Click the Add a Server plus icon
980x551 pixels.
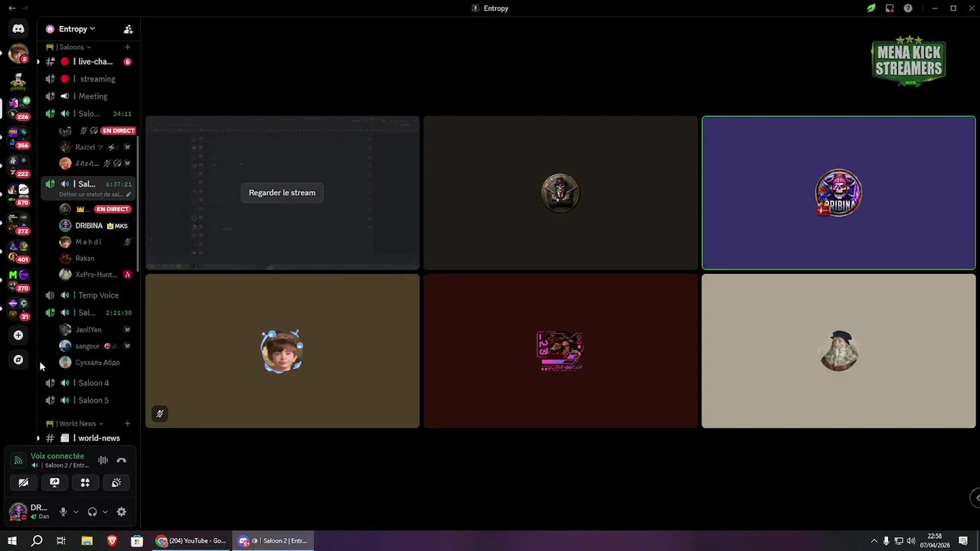click(18, 335)
